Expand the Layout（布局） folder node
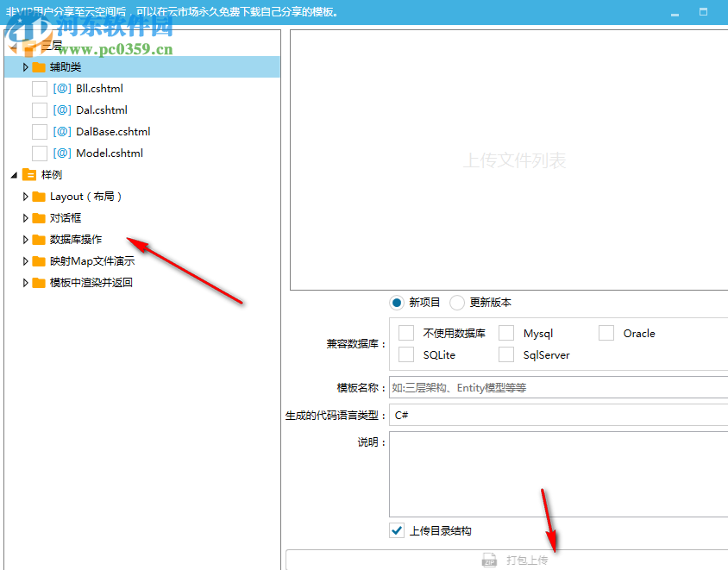The width and height of the screenshot is (728, 570). [26, 197]
